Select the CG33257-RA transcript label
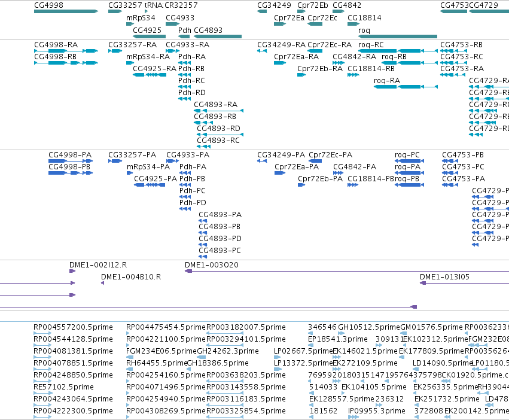The height and width of the screenshot is (420, 509). [132, 44]
